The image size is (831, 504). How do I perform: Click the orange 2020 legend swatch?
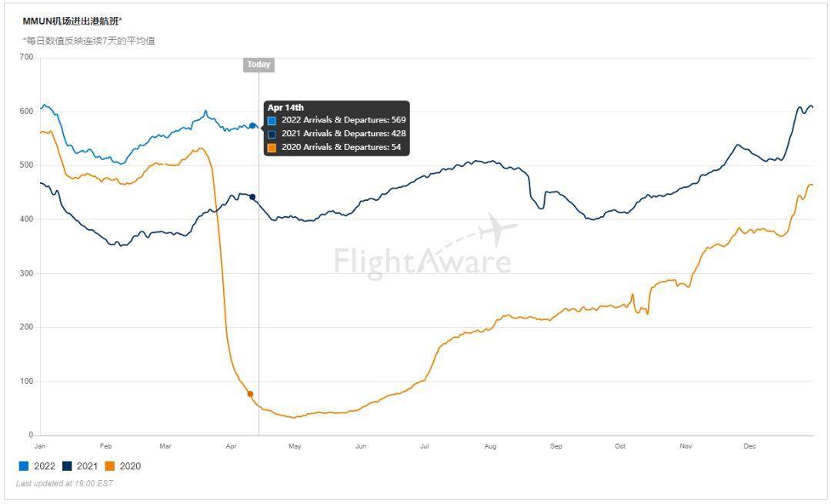coord(110,466)
